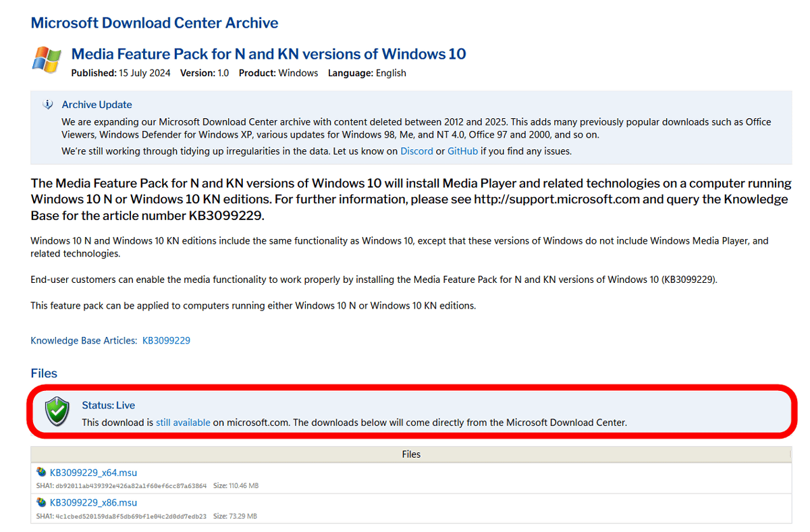The height and width of the screenshot is (532, 810).
Task: Click the Knowledge Base Articles label
Action: (x=84, y=341)
